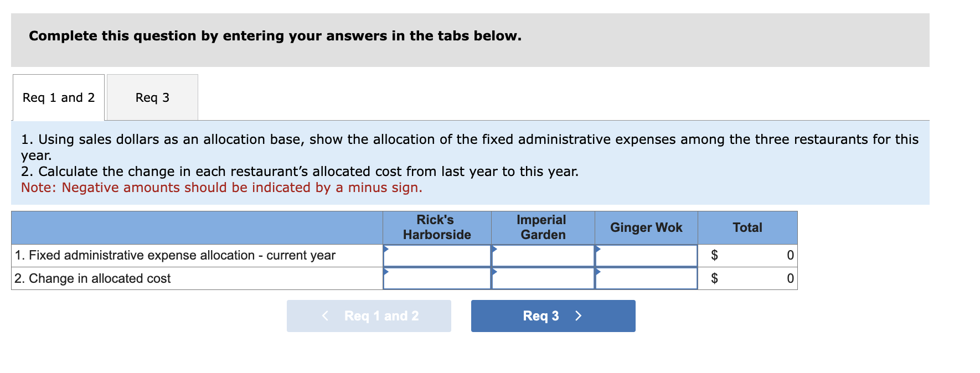Select the Req 1 and 2 tab
This screenshot has width=980, height=373.
(x=58, y=97)
